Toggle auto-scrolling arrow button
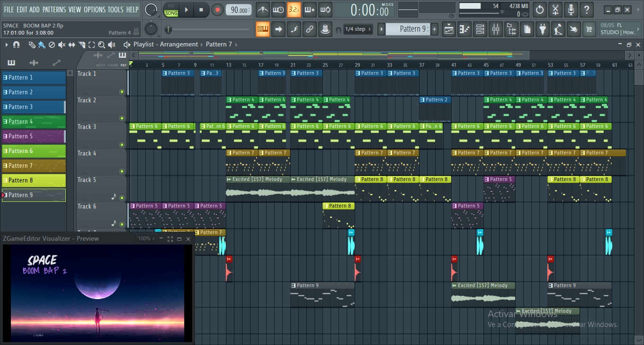644x345 pixels. (278, 29)
